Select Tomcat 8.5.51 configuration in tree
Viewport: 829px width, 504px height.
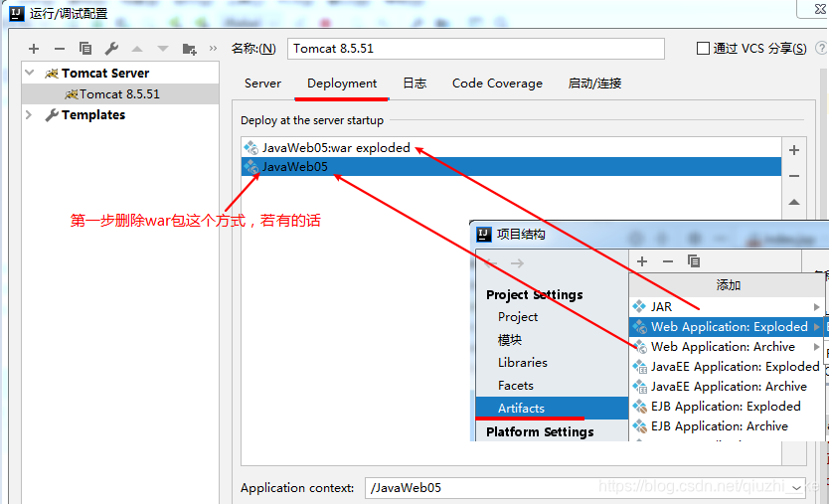click(x=120, y=94)
